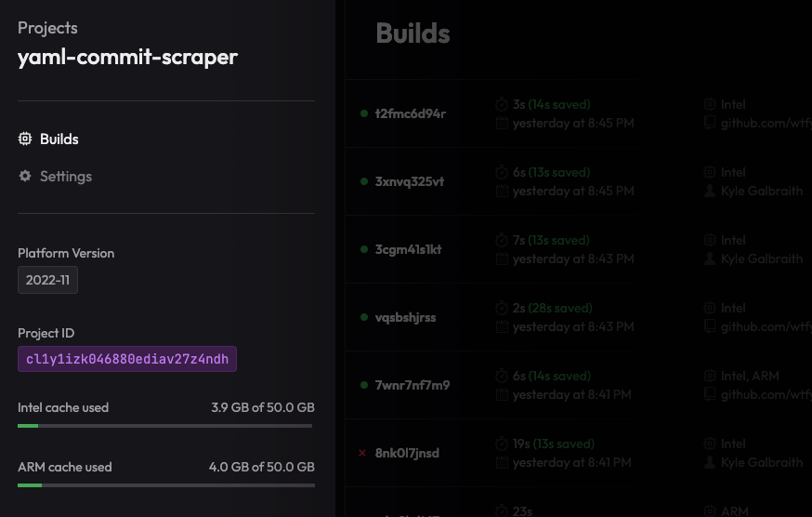Open build 3xnvq325vt details
This screenshot has height=517, width=812.
410,181
